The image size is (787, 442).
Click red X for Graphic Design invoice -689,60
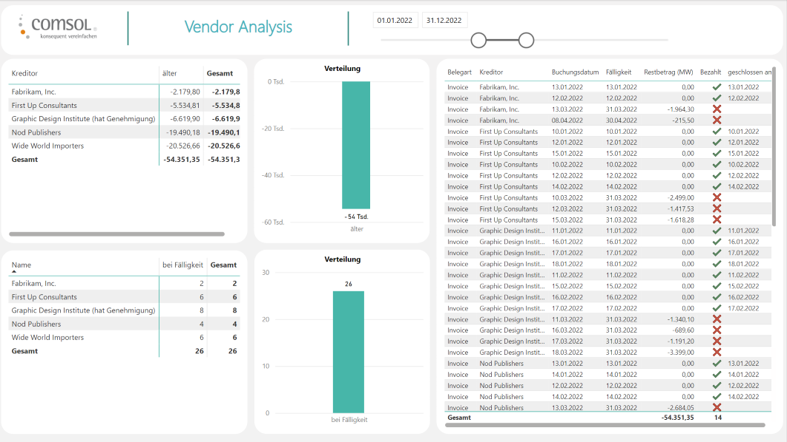(x=717, y=330)
